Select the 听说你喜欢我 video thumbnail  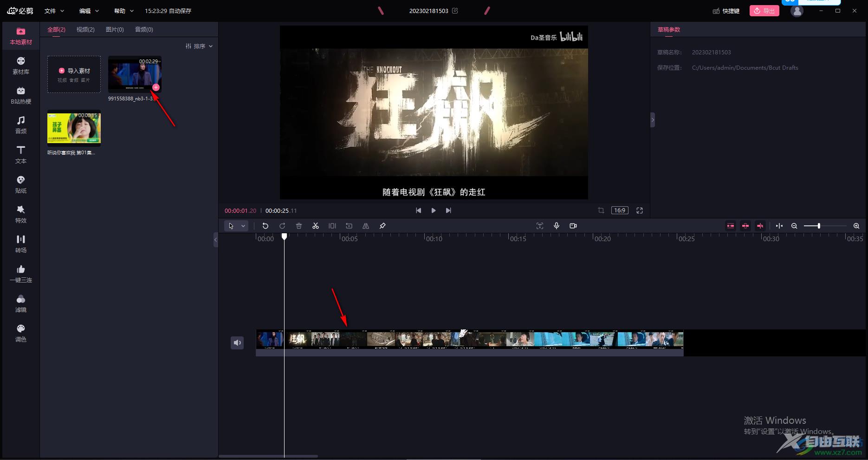[x=74, y=128]
